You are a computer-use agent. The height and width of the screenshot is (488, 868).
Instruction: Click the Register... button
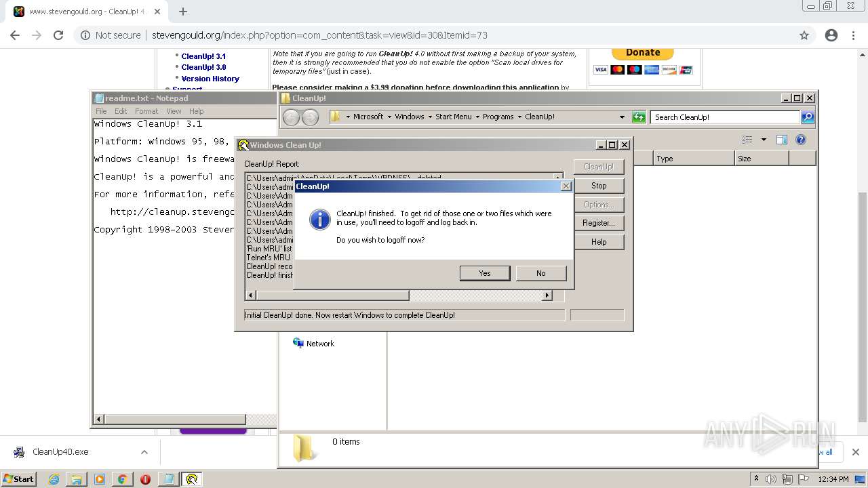(x=599, y=223)
